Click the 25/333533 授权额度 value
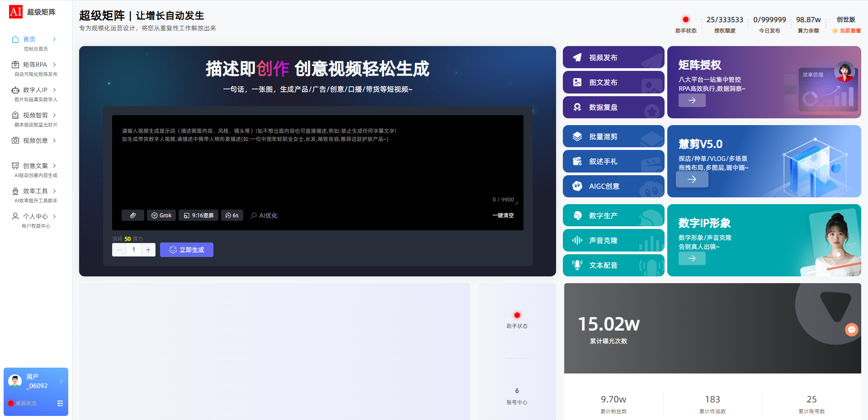 coord(725,19)
